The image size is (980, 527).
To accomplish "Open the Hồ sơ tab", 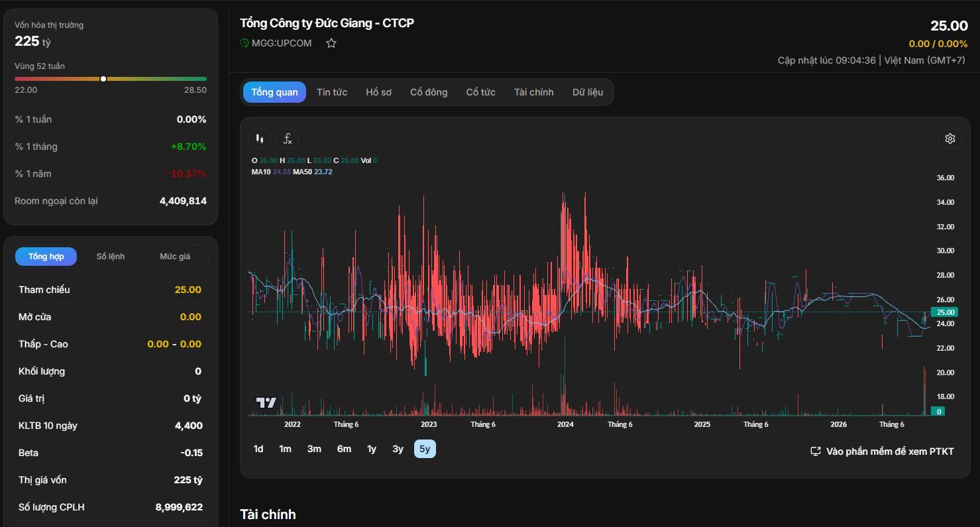I will [378, 92].
